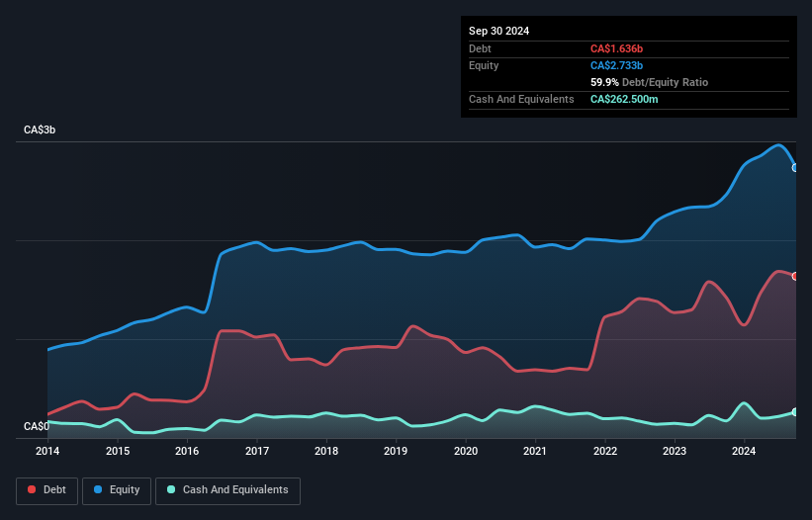Image resolution: width=812 pixels, height=520 pixels.
Task: Click the 2023 x-axis label
Action: click(675, 451)
